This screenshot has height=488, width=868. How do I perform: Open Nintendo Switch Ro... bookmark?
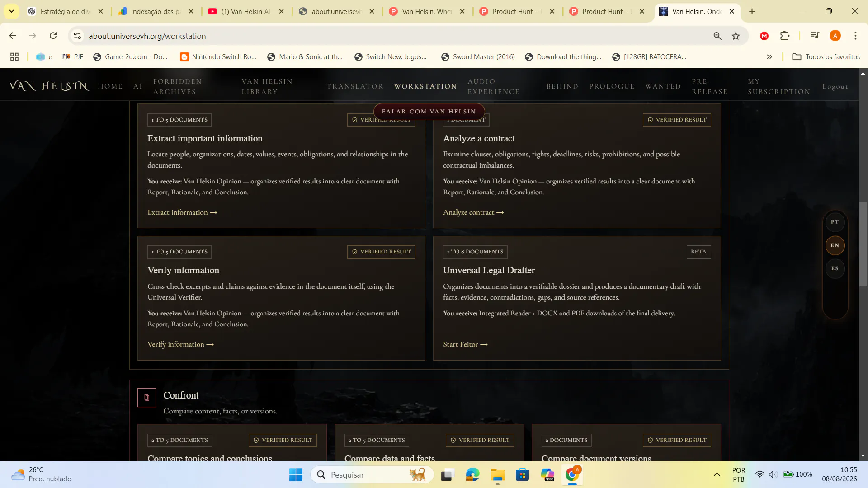(x=218, y=56)
